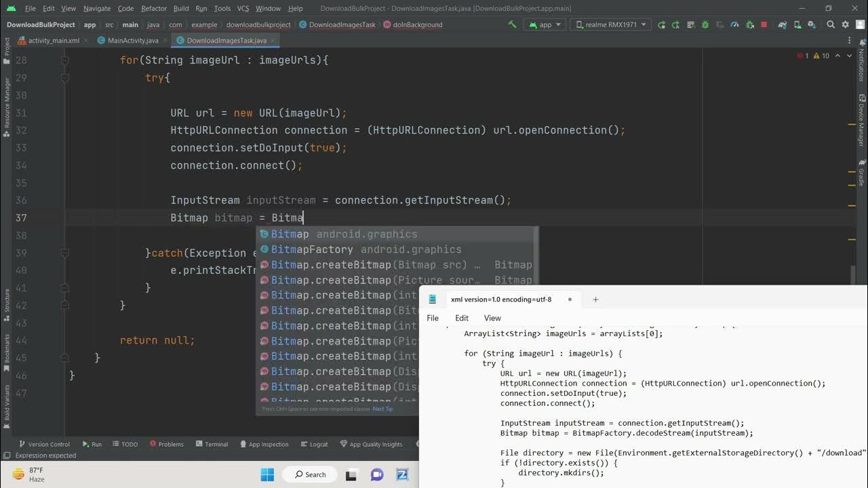Stop the running app with red square
868x488 pixels.
coord(764,24)
